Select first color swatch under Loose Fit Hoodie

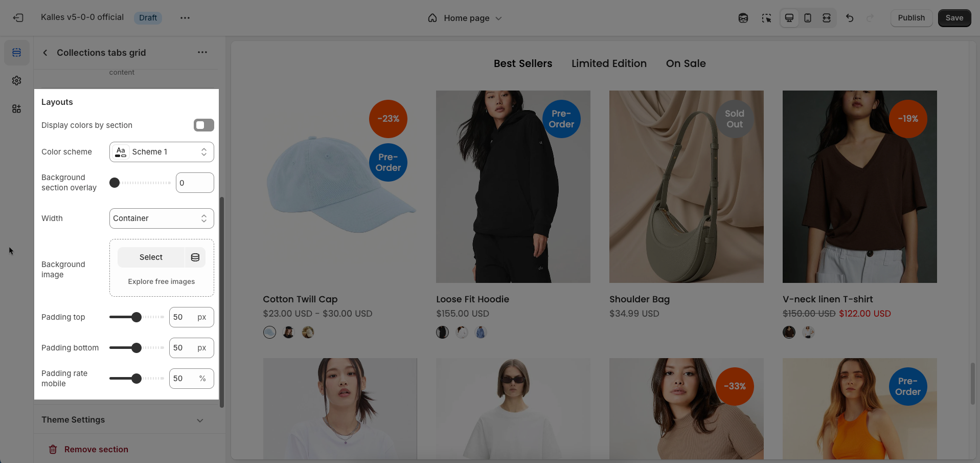tap(443, 333)
